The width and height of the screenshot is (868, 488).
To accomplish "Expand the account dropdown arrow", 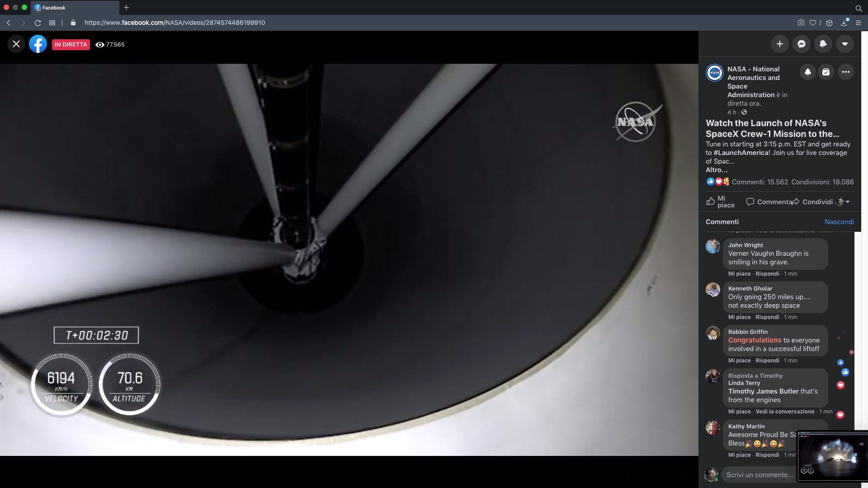I will pyautogui.click(x=844, y=44).
